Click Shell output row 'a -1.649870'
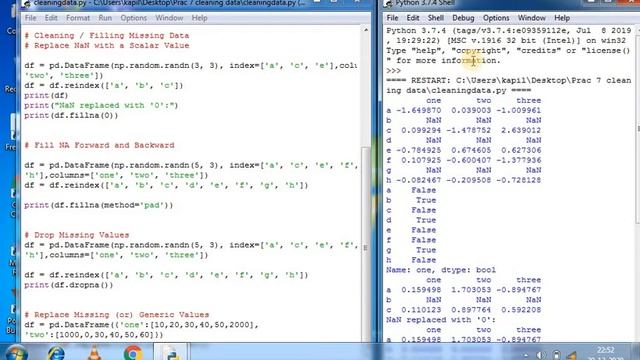Image resolution: width=640 pixels, height=360 pixels. pos(464,110)
